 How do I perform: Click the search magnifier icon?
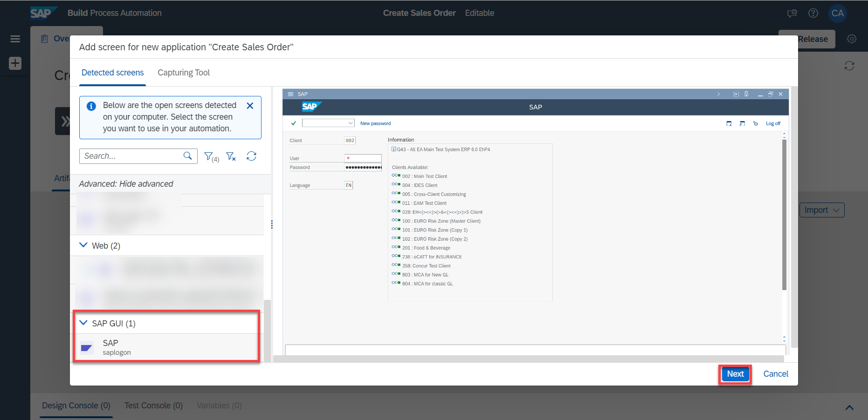pos(187,156)
